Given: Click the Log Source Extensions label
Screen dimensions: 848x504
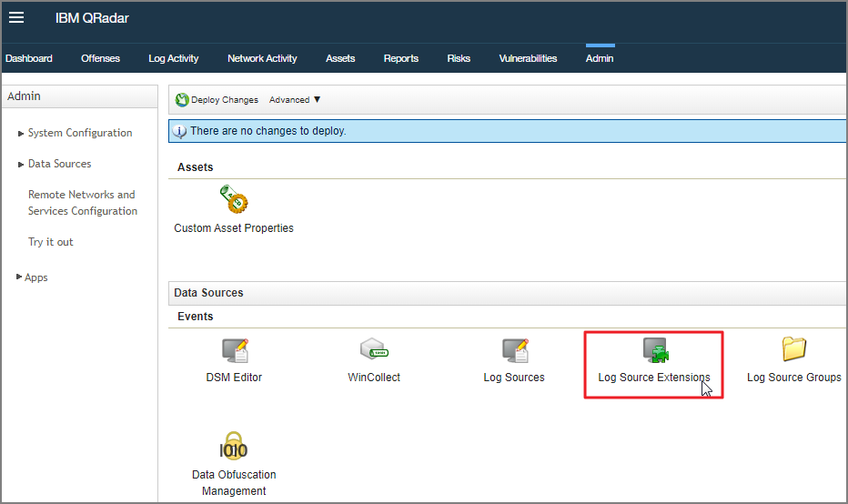Looking at the screenshot, I should [x=654, y=378].
